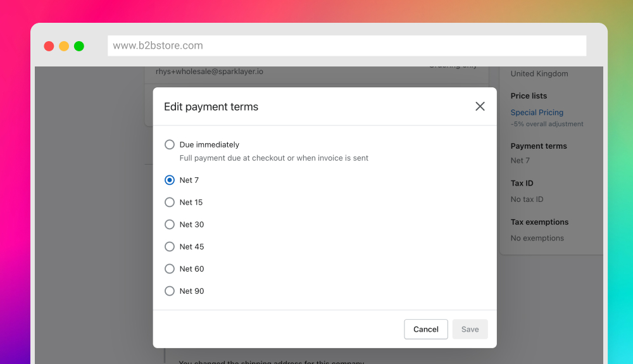Click the 'Net 7' value under Payment terms sidebar
This screenshot has width=633, height=364.
[x=520, y=161]
